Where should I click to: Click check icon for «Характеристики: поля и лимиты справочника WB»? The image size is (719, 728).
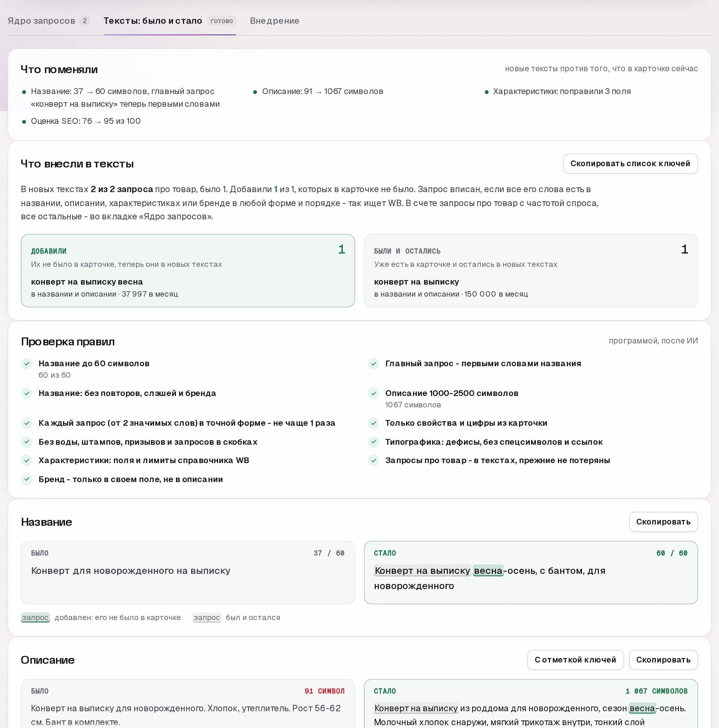(x=27, y=461)
